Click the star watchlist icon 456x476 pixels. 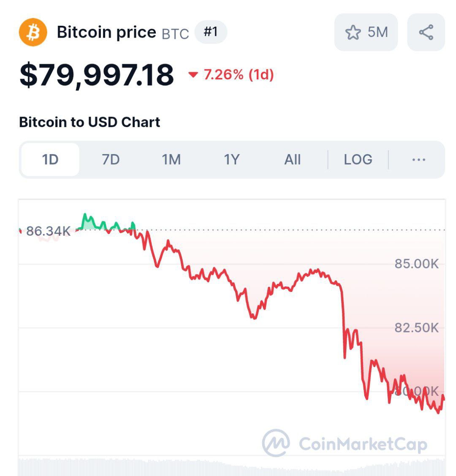(354, 32)
